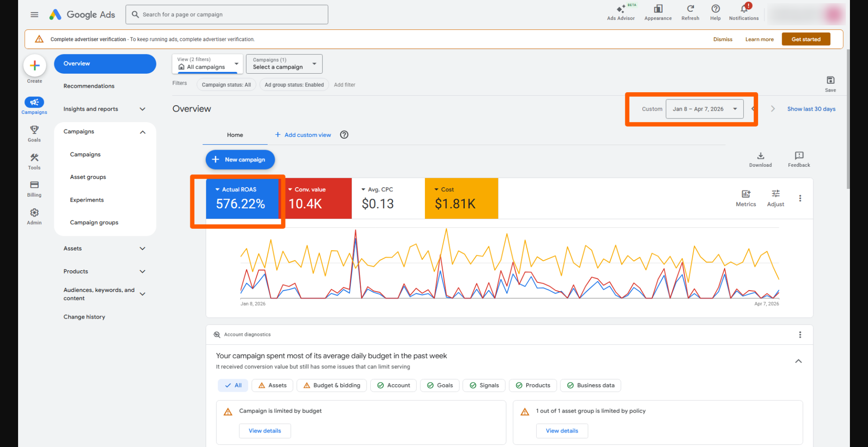Open Select a campaign dropdown

click(x=284, y=64)
